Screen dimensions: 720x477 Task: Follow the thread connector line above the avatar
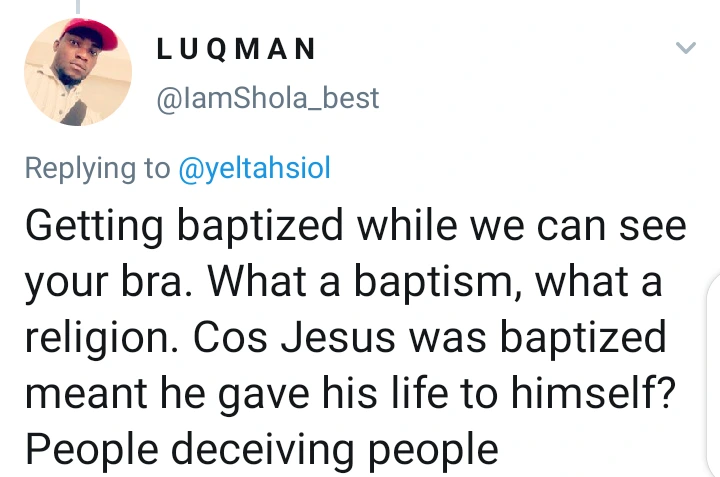click(x=78, y=6)
